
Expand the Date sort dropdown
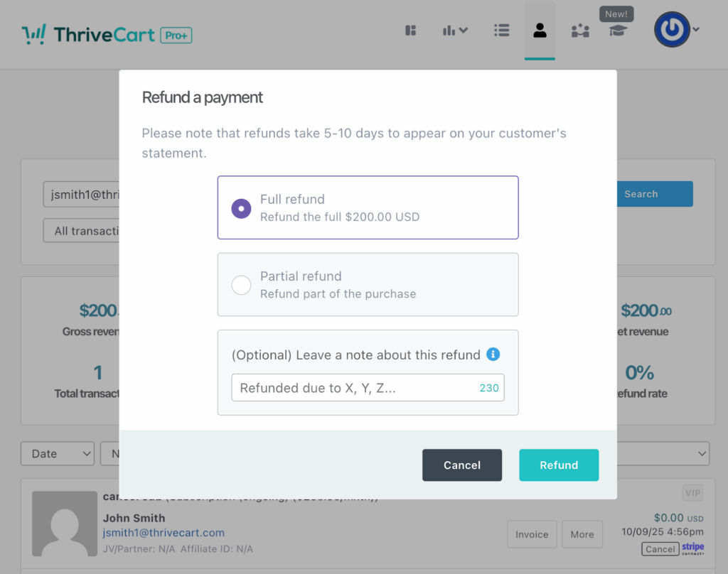[x=58, y=454]
